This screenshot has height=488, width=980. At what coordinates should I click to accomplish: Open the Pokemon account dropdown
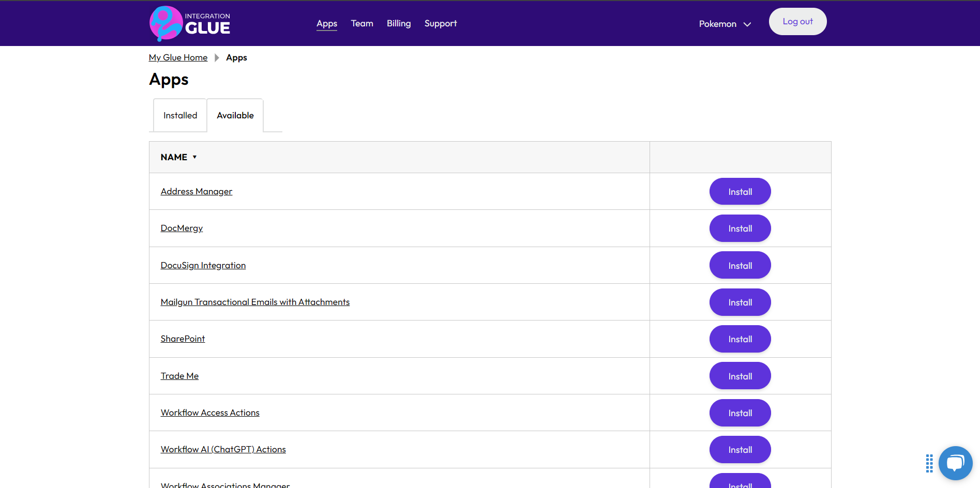717,24
